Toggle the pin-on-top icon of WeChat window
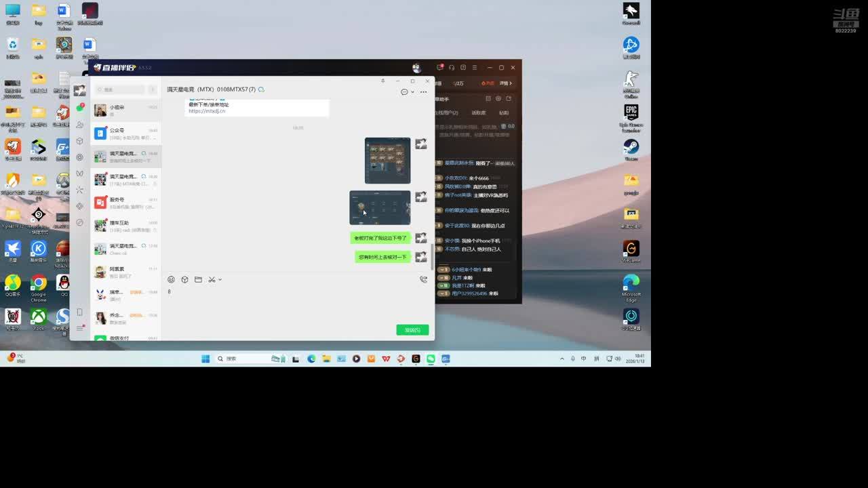Screen dimensions: 868x488 tap(382, 81)
